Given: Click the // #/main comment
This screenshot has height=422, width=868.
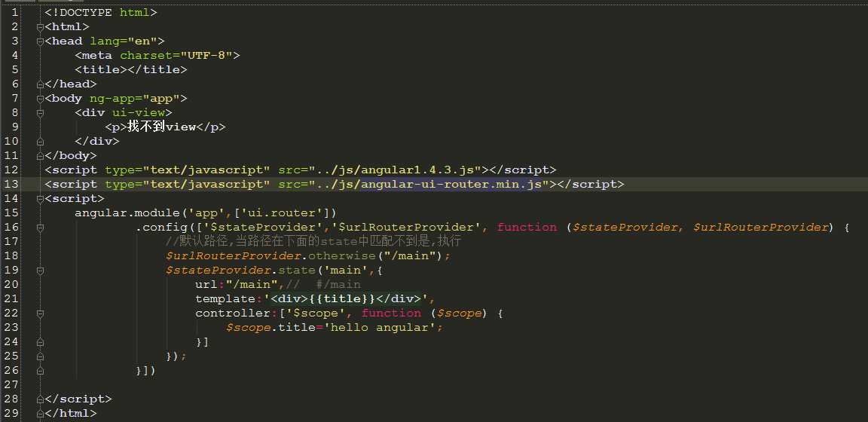Looking at the screenshot, I should [x=323, y=285].
